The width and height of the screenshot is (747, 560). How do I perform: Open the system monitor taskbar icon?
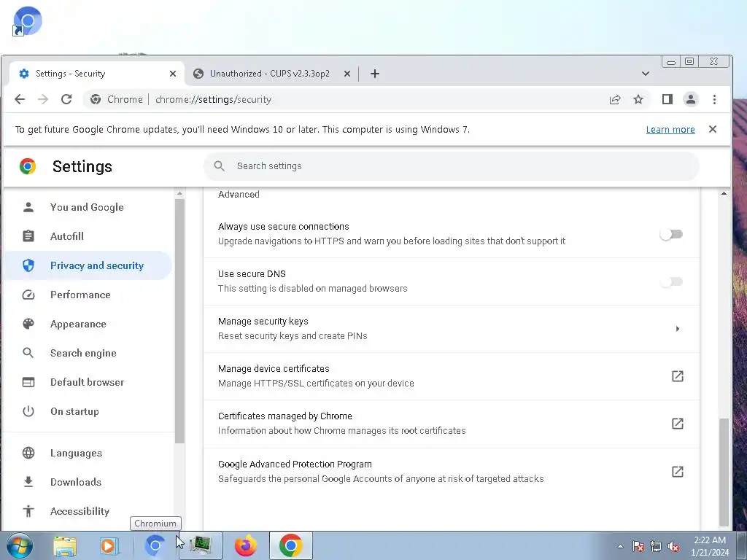(x=201, y=545)
